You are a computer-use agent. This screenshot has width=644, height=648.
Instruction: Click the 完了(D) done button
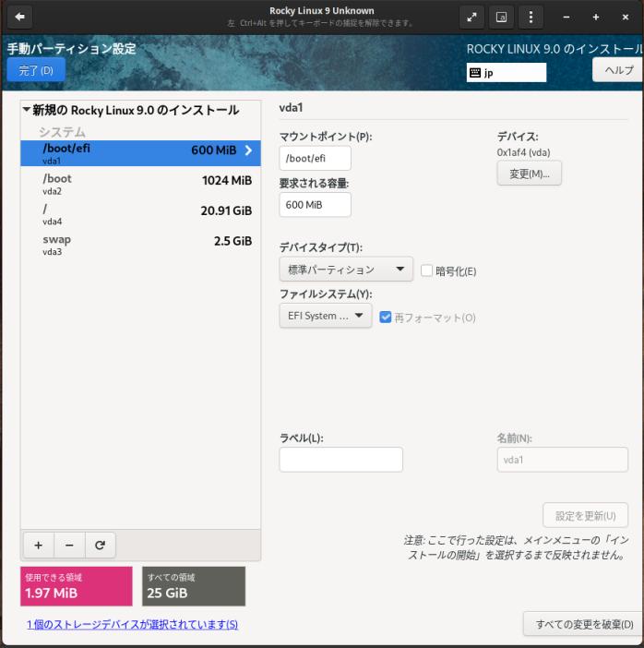click(x=36, y=70)
